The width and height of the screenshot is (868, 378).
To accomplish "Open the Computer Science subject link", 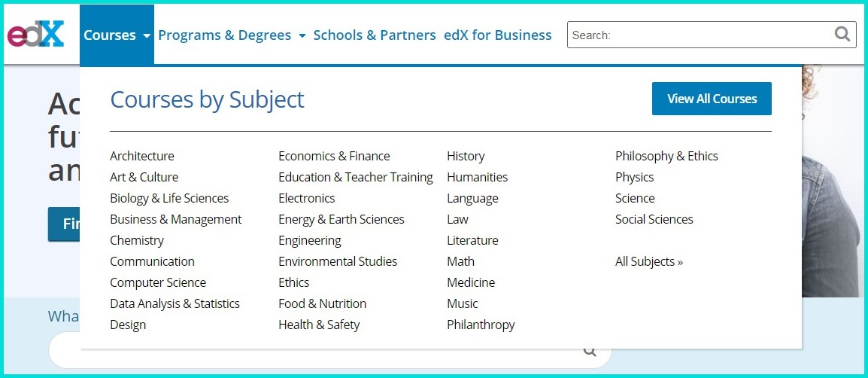I will (158, 282).
